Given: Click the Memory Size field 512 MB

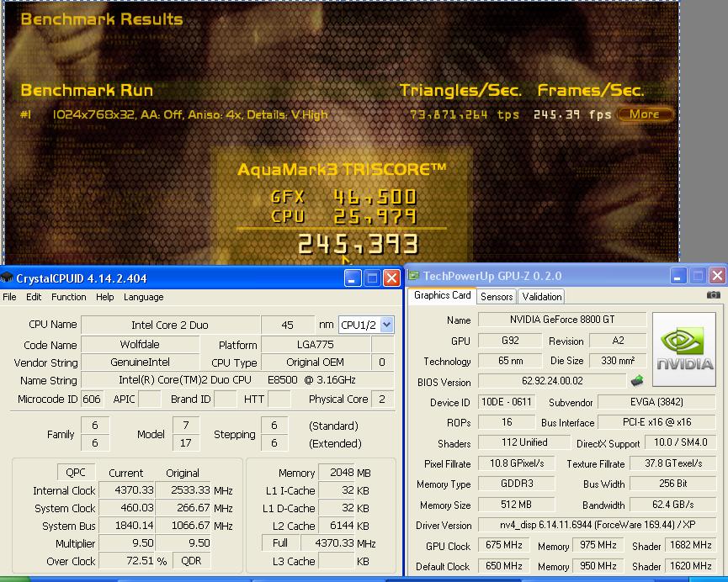Looking at the screenshot, I should [516, 505].
